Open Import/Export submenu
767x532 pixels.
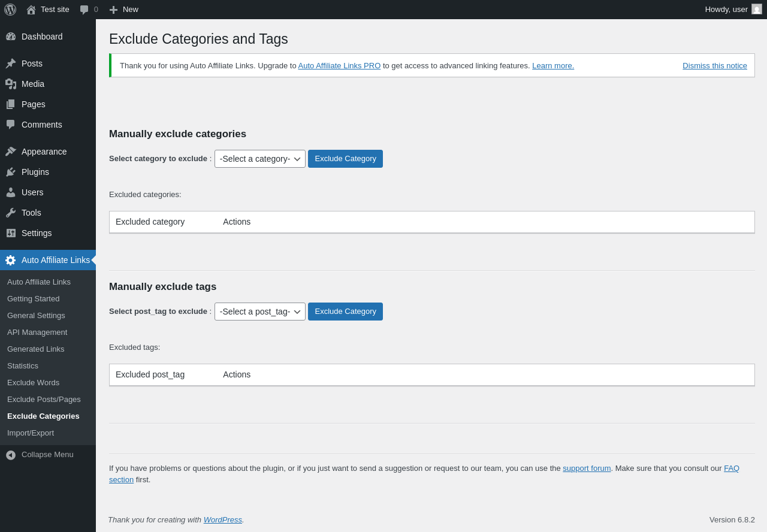[31, 433]
